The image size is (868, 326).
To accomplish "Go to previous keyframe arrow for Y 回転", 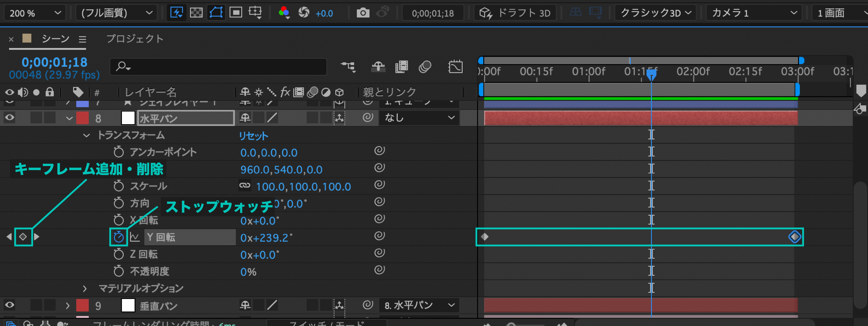I will tap(9, 237).
